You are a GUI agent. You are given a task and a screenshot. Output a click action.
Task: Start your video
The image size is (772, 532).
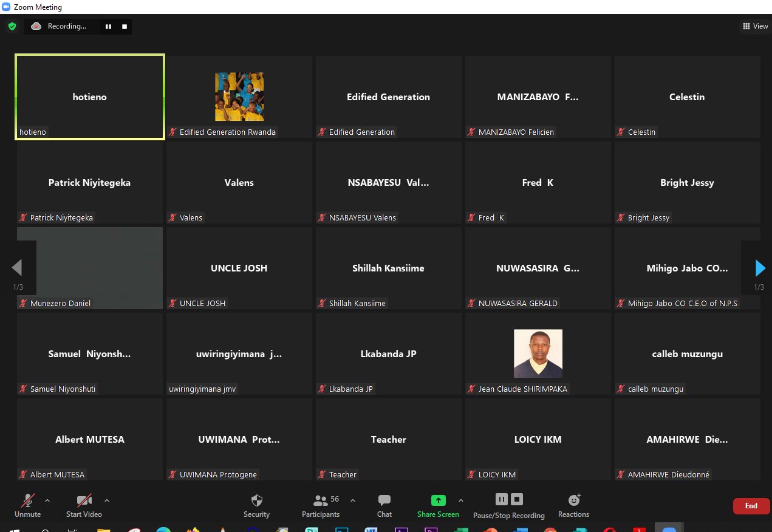[83, 505]
